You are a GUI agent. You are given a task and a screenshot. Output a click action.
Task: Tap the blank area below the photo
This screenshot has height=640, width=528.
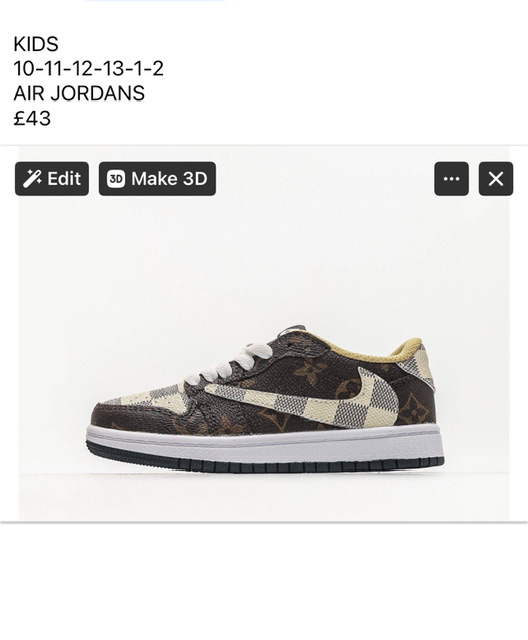pyautogui.click(x=264, y=582)
